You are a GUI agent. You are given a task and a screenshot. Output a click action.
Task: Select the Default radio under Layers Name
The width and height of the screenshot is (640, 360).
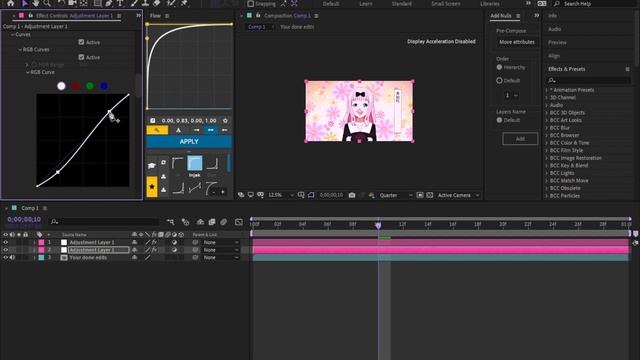pyautogui.click(x=499, y=120)
